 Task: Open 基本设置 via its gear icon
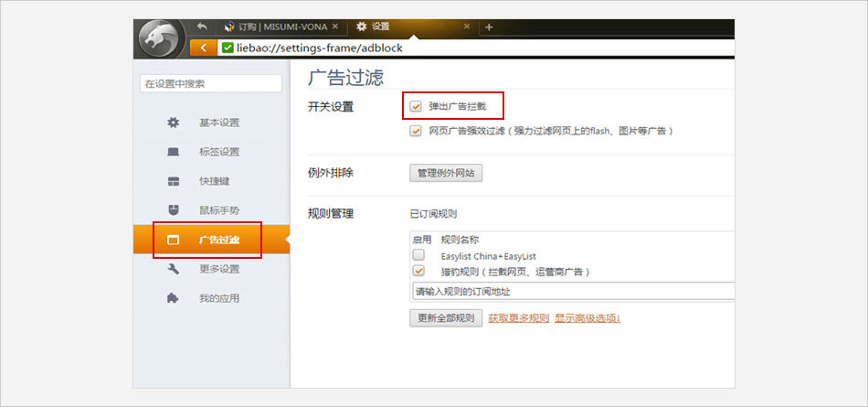(x=174, y=123)
